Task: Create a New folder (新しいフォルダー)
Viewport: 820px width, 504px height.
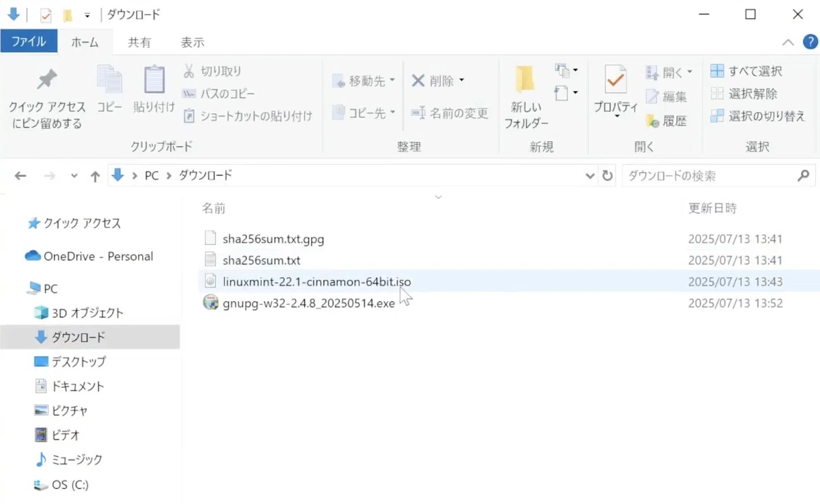Action: coord(526,98)
